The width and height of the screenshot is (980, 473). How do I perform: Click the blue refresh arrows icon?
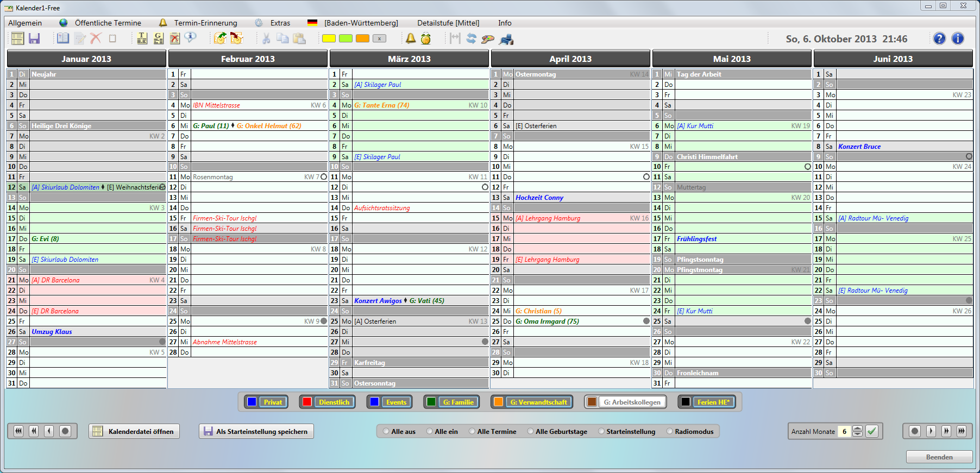tap(471, 39)
